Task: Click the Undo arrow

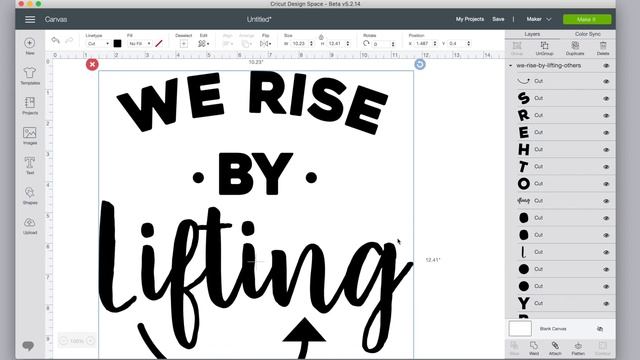Action: click(56, 40)
